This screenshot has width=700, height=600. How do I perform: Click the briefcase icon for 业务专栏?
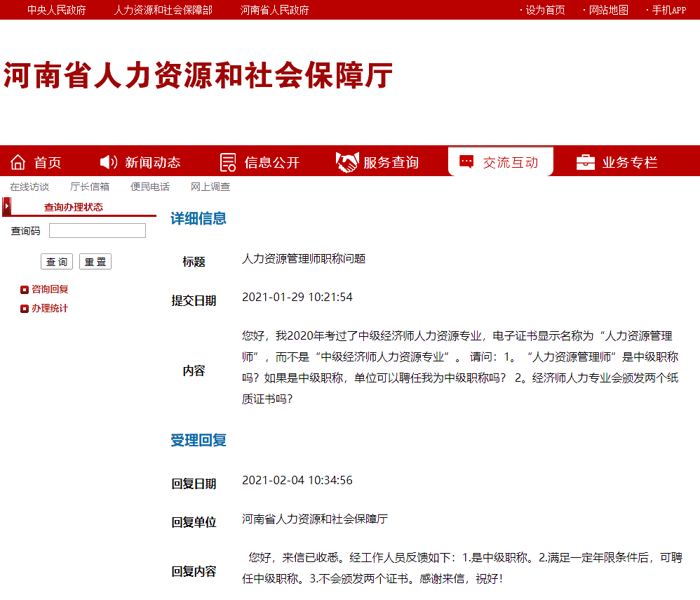point(586,162)
